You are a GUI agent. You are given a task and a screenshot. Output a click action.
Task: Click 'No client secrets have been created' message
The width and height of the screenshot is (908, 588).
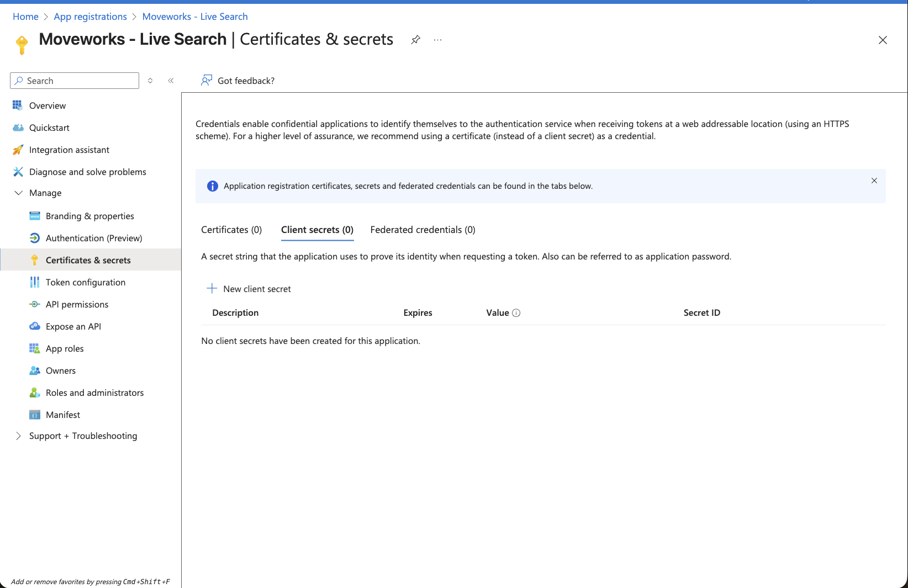[x=310, y=341]
